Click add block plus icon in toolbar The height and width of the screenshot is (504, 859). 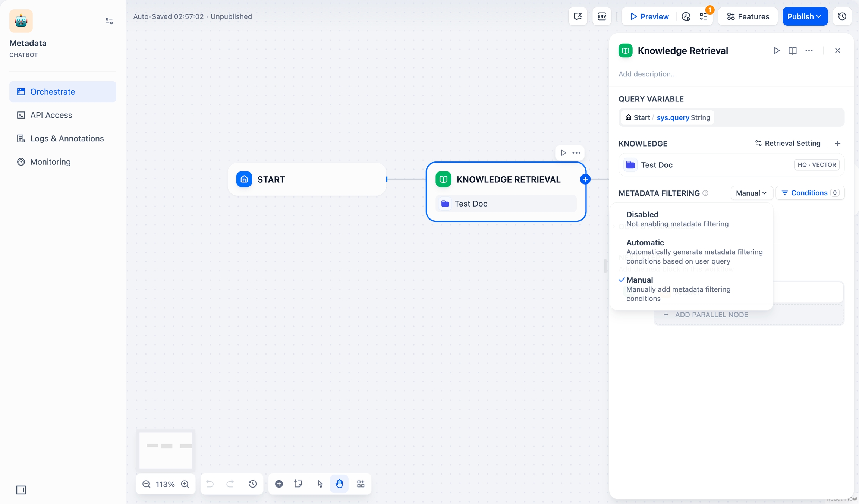point(279,484)
